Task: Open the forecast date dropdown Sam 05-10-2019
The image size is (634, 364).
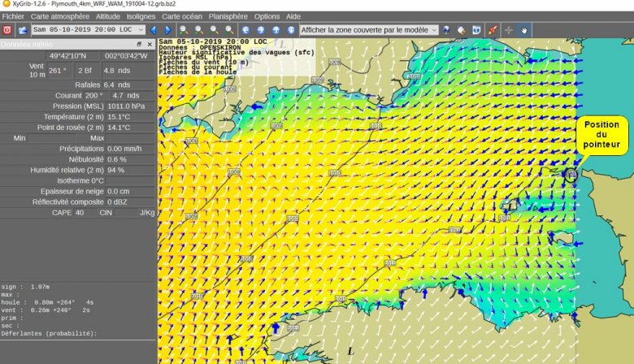Action: (x=88, y=29)
